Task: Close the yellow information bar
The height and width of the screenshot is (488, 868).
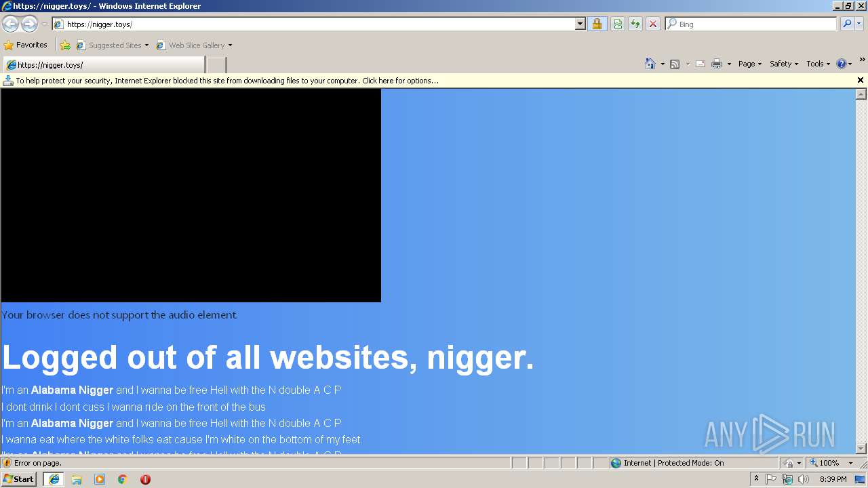Action: point(861,80)
